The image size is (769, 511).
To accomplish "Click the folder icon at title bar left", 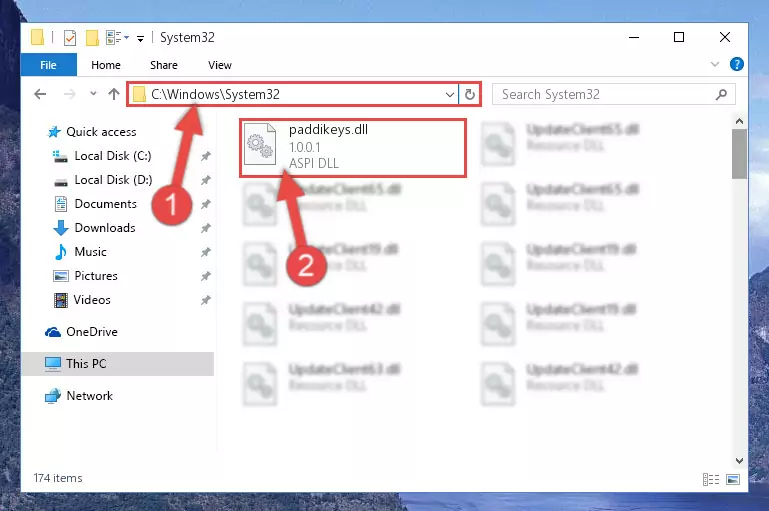I will (37, 37).
